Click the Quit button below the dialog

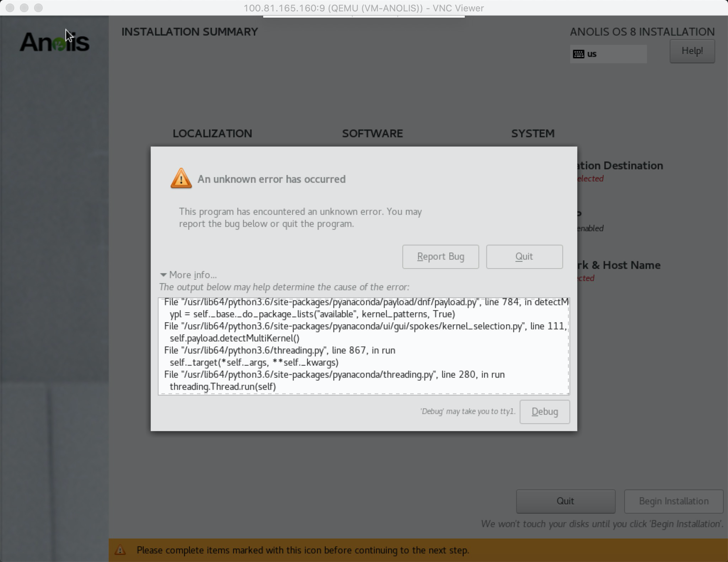point(565,501)
